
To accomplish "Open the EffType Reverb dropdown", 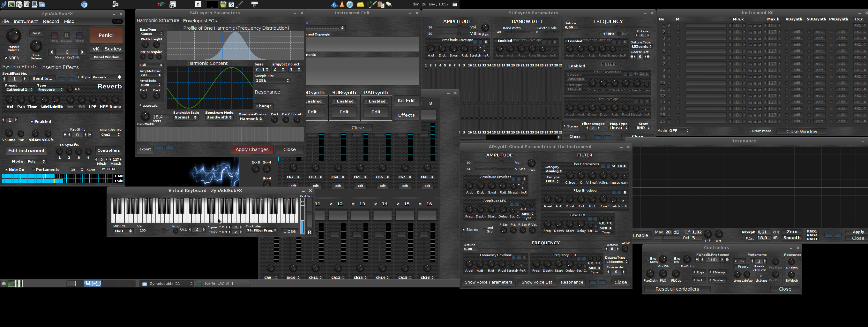I will coord(107,77).
